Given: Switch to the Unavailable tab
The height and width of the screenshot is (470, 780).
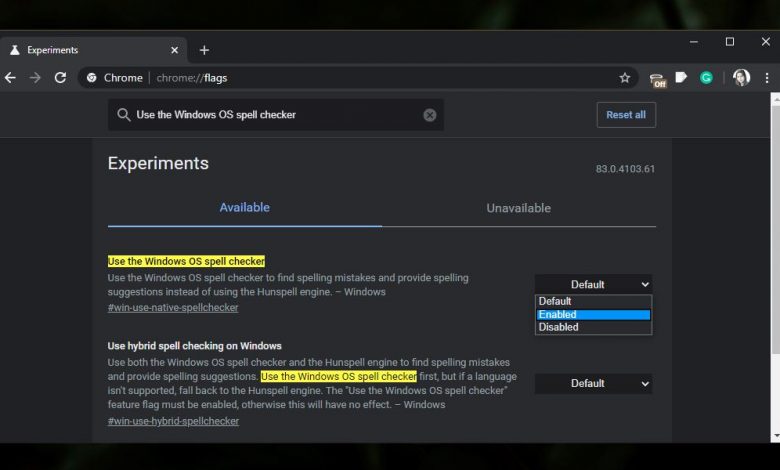Looking at the screenshot, I should (x=519, y=208).
